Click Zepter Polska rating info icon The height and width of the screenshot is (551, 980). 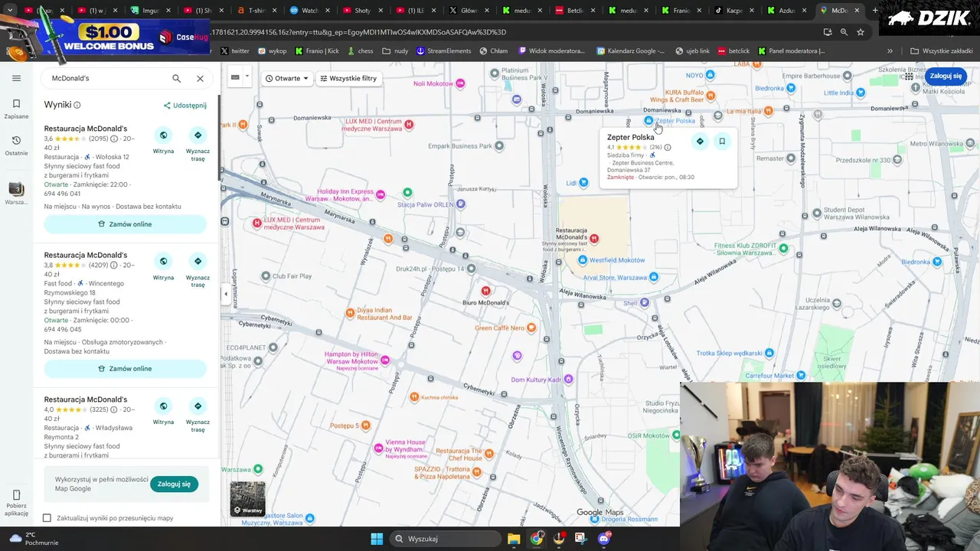668,147
